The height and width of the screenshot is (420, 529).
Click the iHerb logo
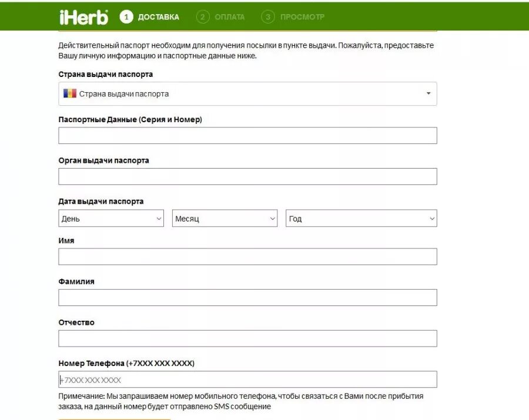tap(83, 17)
